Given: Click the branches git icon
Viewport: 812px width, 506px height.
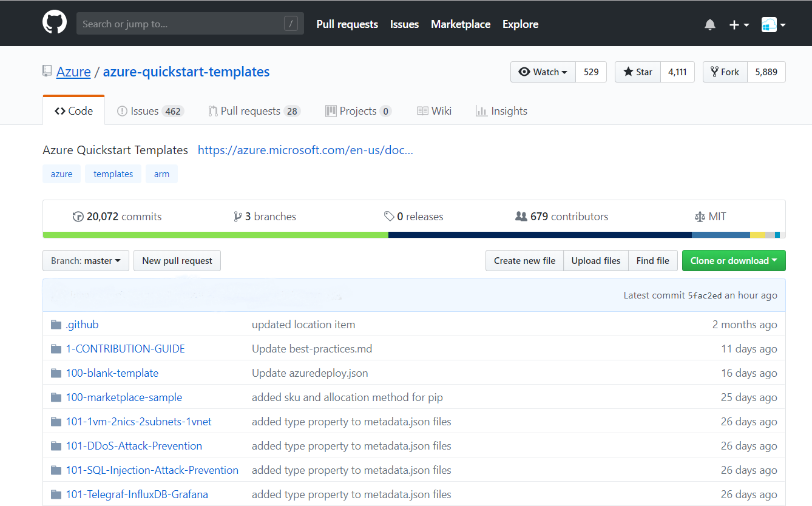Looking at the screenshot, I should 238,217.
